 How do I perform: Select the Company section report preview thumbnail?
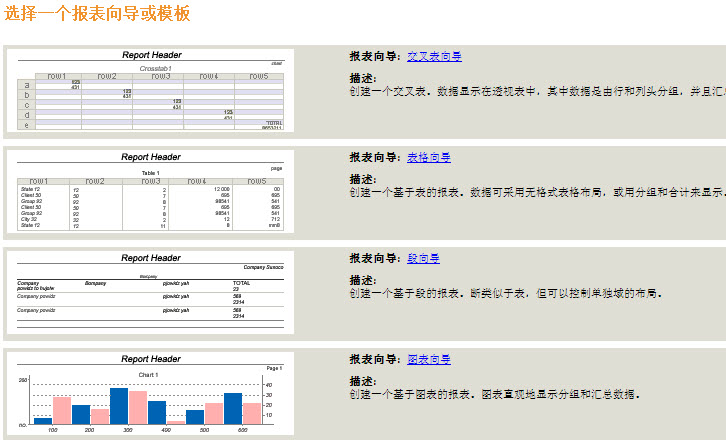(x=150, y=293)
